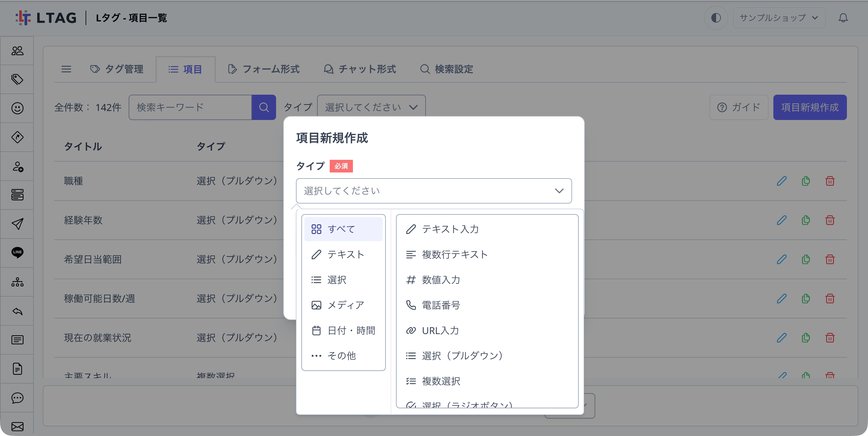Click the org-chart hierarchy sidebar icon
Image resolution: width=868 pixels, height=436 pixels.
click(17, 282)
